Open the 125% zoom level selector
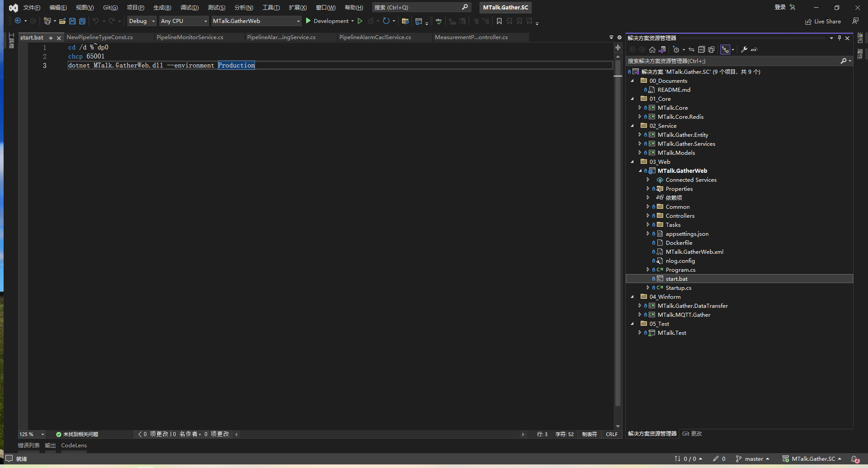The height and width of the screenshot is (468, 868). tap(31, 434)
